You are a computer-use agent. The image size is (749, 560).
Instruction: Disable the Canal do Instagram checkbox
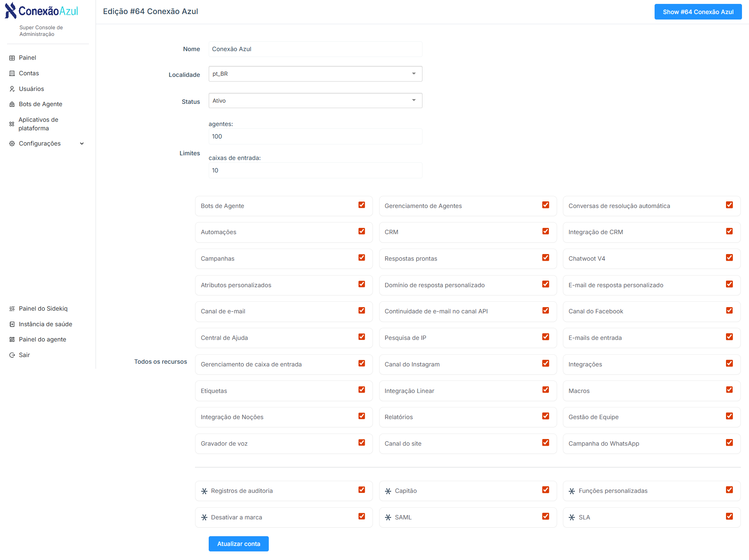tap(545, 363)
